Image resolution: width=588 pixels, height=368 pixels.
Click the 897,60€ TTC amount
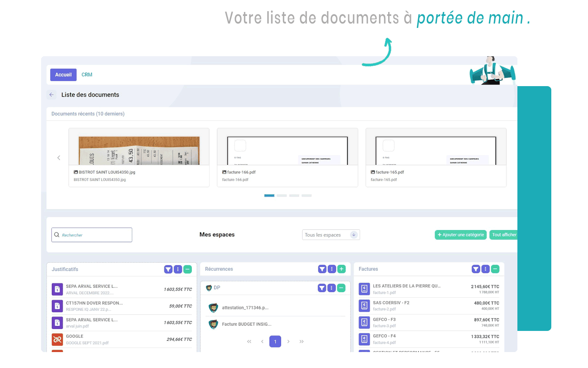486,320
